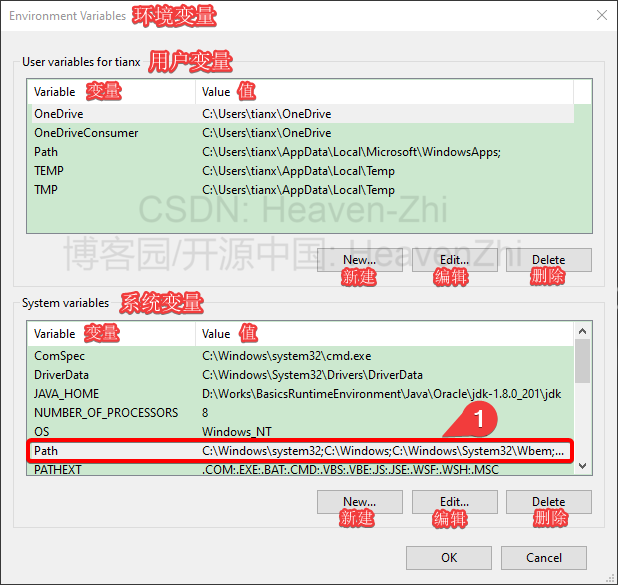618x585 pixels.
Task: Click the TEMP value AppData\Local\Temp
Action: 298,171
